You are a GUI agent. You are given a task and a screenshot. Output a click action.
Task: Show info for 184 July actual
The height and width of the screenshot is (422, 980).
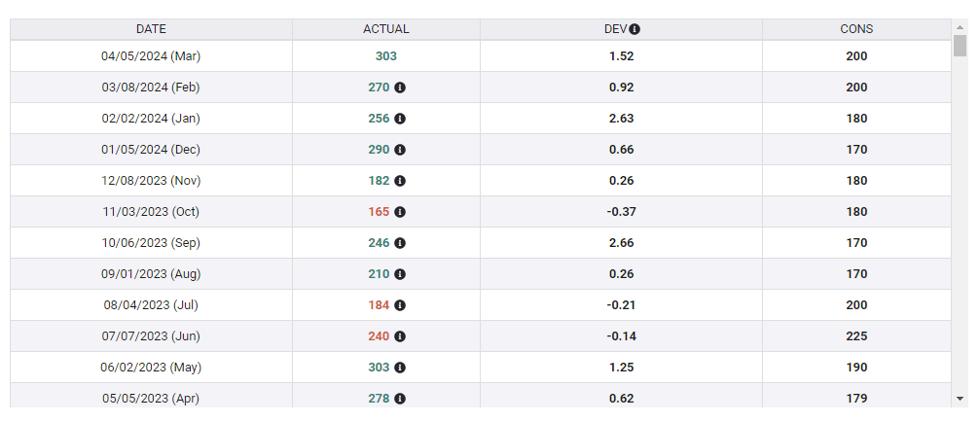(x=400, y=305)
